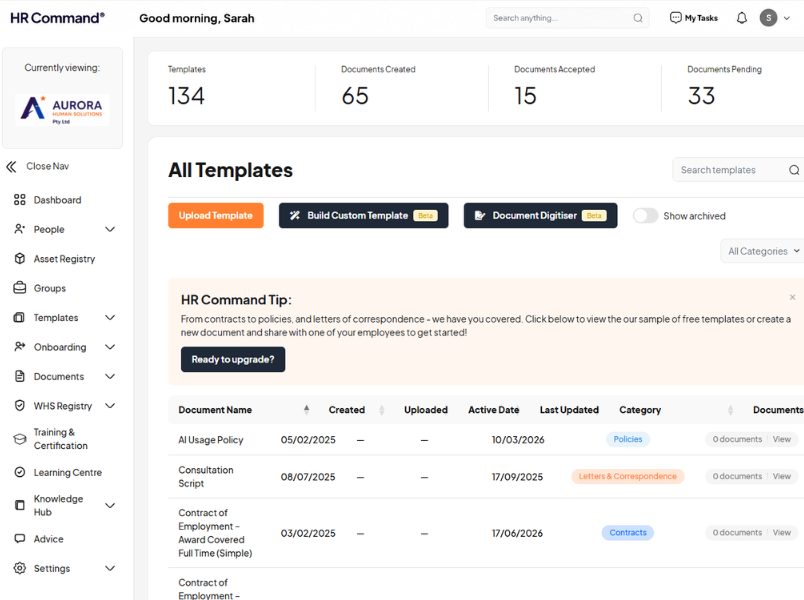Click the Letters & Correspondence category tag
This screenshot has width=804, height=600.
click(x=628, y=476)
